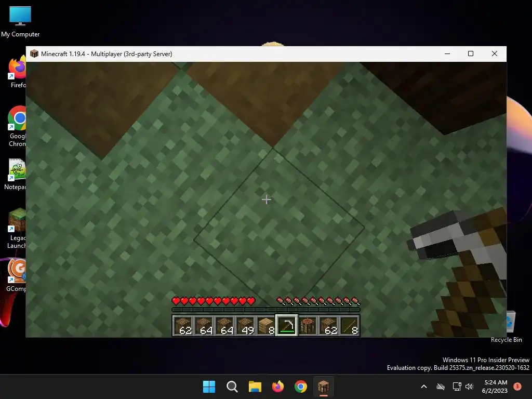Select the 62 wood stack starting the hotbar
This screenshot has width=532, height=399.
(x=183, y=325)
